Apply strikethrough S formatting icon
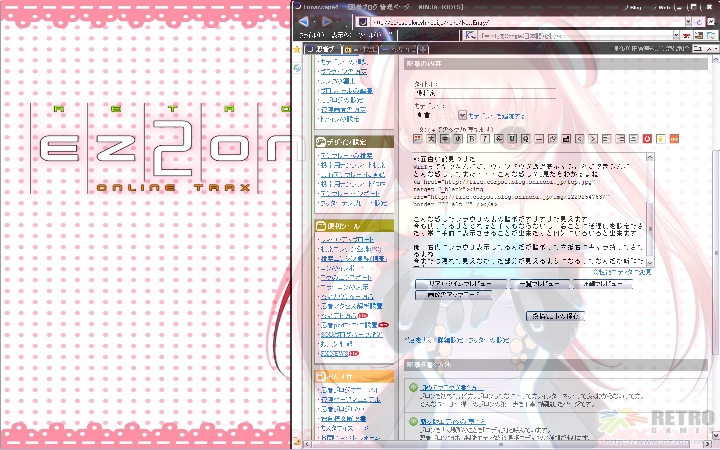Viewport: 720px width, 450px height. coord(499,138)
